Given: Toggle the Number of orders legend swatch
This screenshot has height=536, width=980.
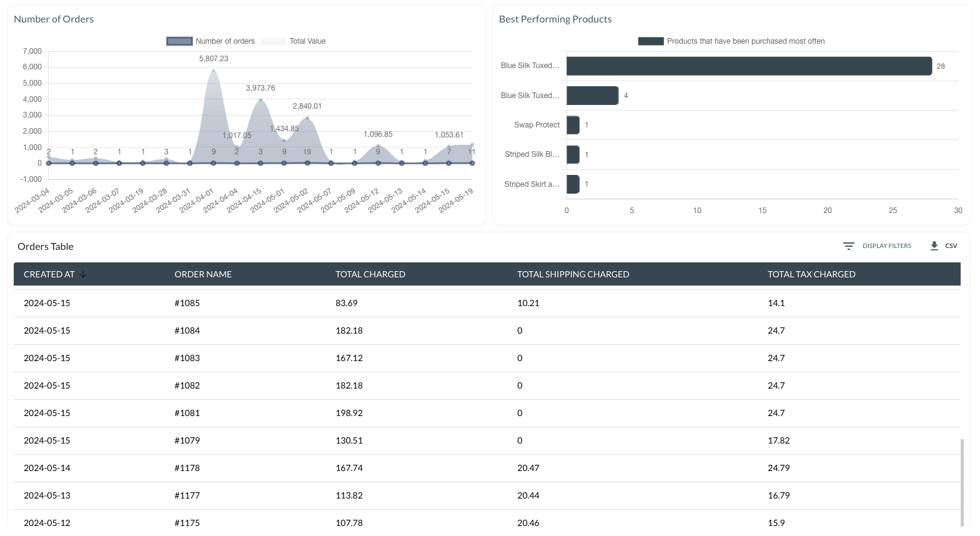Looking at the screenshot, I should 179,41.
